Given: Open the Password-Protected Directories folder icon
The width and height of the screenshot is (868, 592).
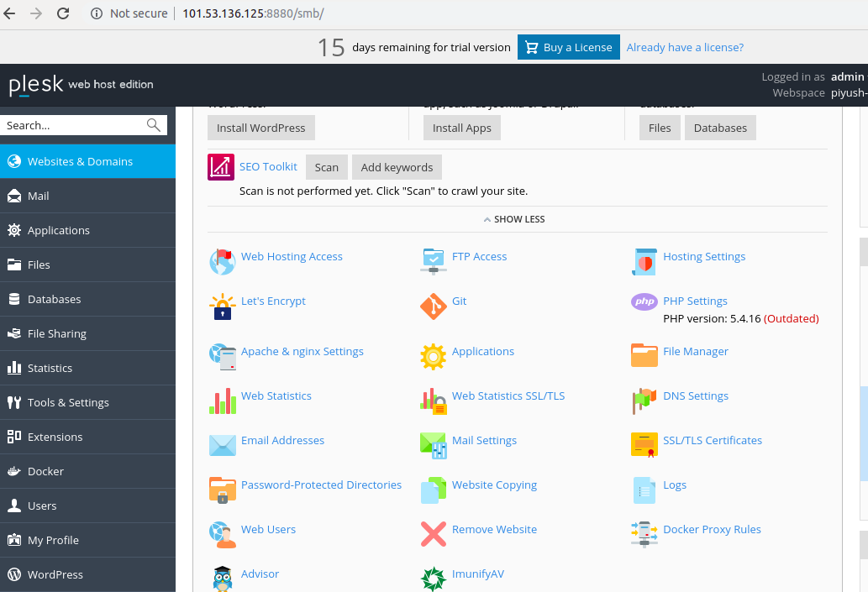Looking at the screenshot, I should [223, 490].
